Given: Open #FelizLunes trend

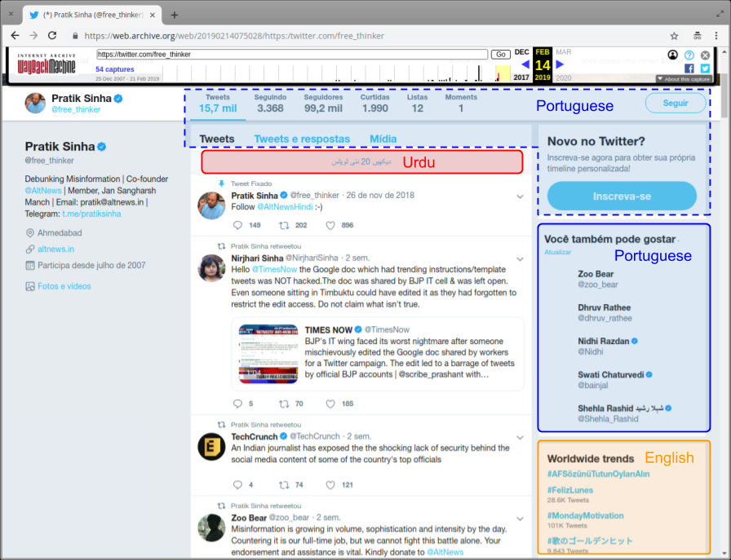Looking at the screenshot, I should 570,490.
